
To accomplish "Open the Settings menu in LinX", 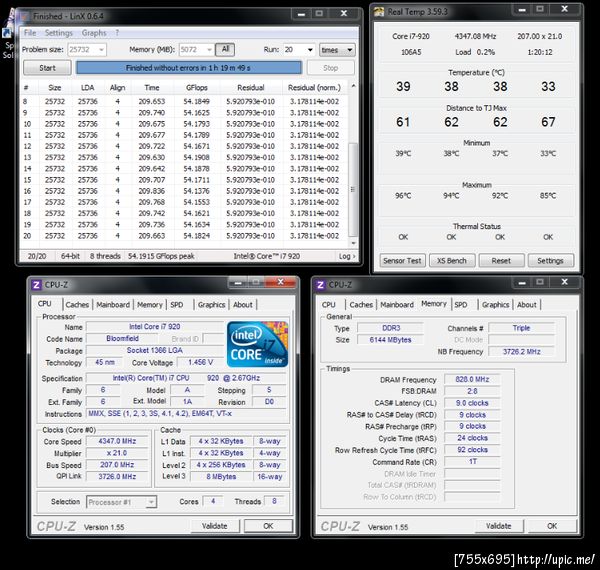I will click(59, 33).
